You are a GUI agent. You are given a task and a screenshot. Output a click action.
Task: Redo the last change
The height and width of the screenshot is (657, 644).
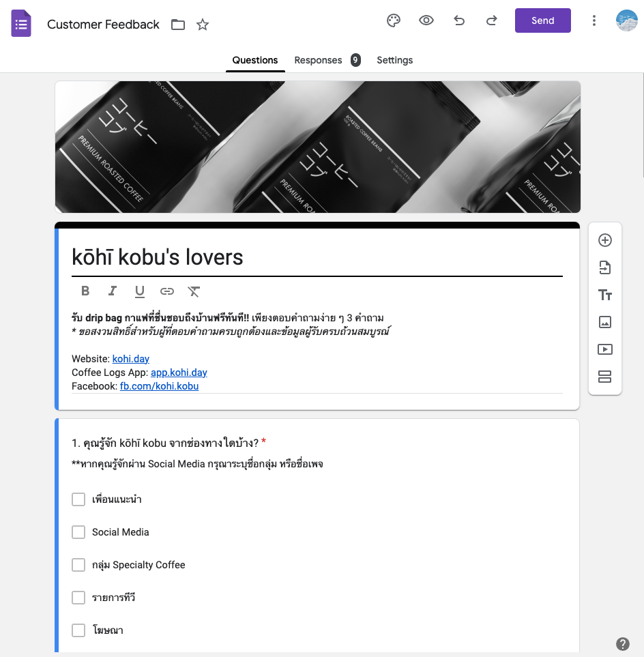[x=491, y=20]
